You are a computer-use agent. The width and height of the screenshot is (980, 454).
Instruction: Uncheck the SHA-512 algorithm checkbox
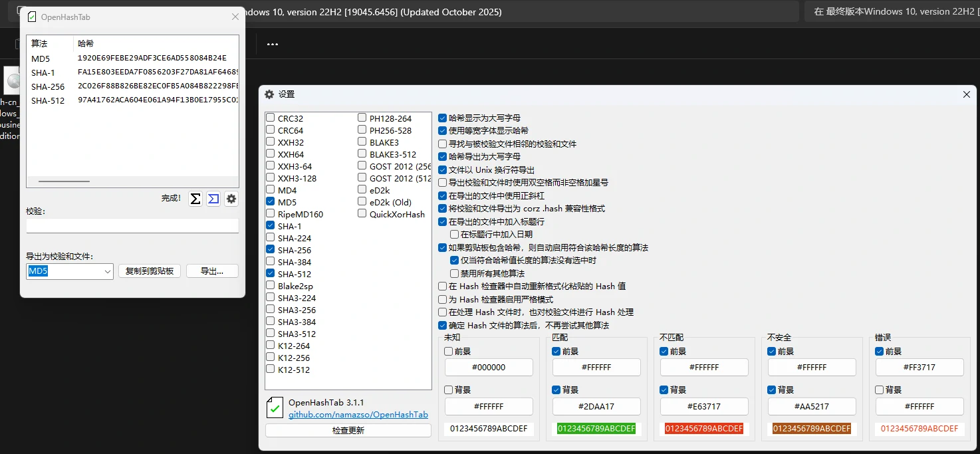(x=271, y=274)
